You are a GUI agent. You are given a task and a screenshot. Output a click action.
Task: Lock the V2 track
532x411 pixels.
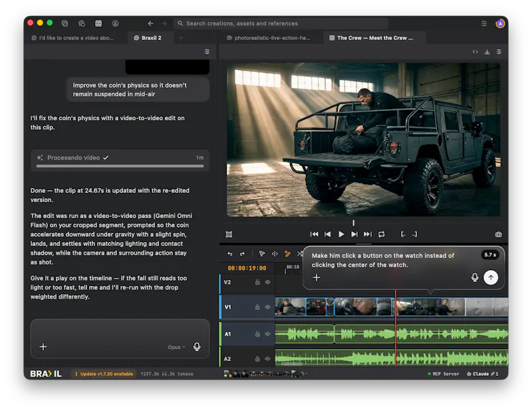pyautogui.click(x=257, y=282)
